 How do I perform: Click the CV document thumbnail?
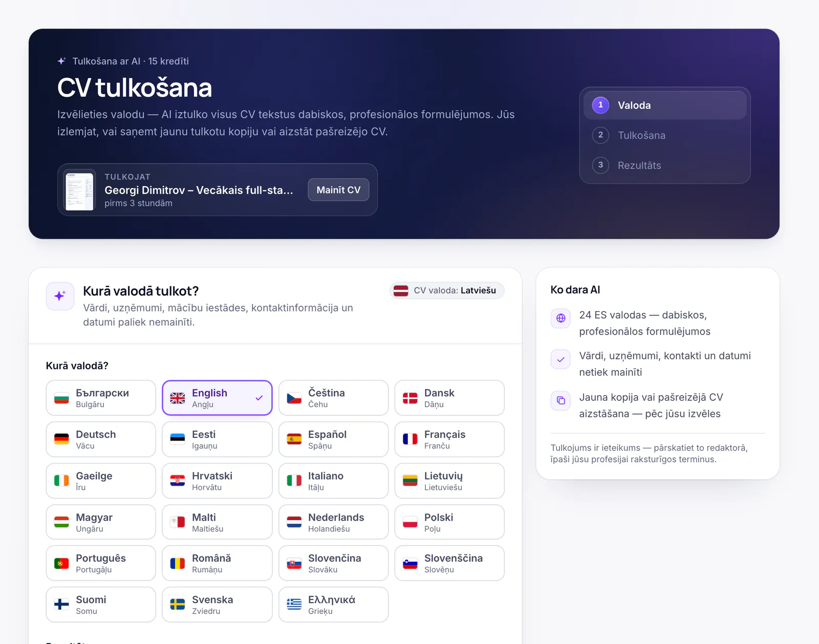[x=80, y=190]
